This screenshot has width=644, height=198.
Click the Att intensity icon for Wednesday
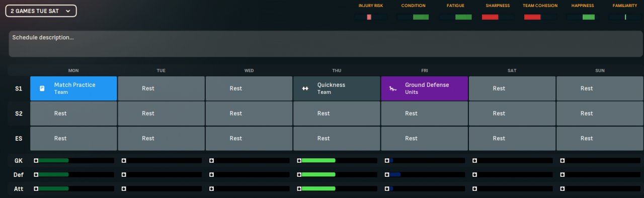pos(211,189)
